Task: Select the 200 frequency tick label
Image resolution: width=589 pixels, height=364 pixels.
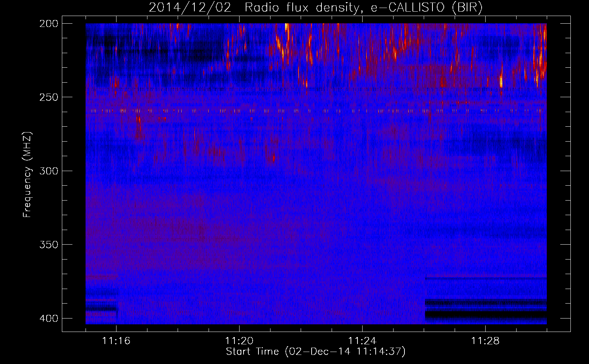Action: pyautogui.click(x=49, y=24)
